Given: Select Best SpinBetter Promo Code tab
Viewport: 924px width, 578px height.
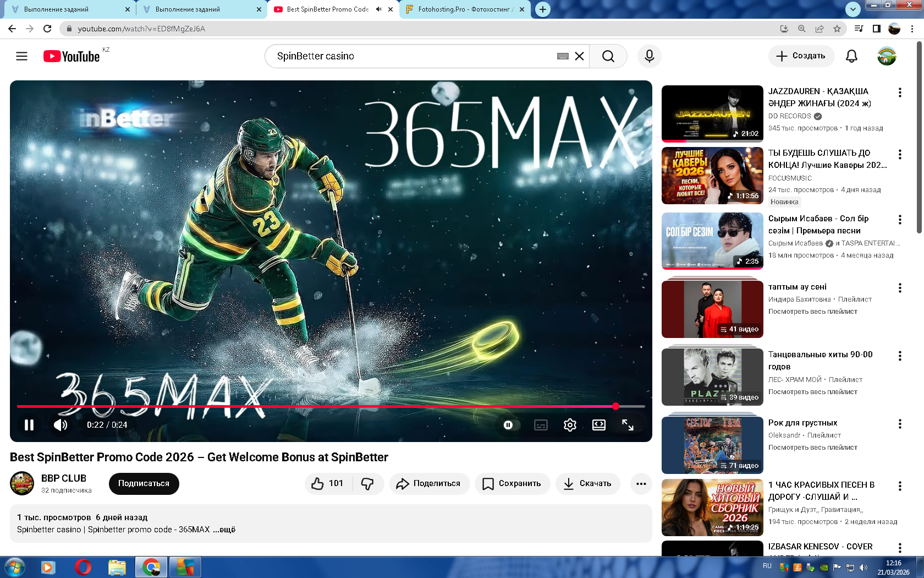Looking at the screenshot, I should pos(328,9).
